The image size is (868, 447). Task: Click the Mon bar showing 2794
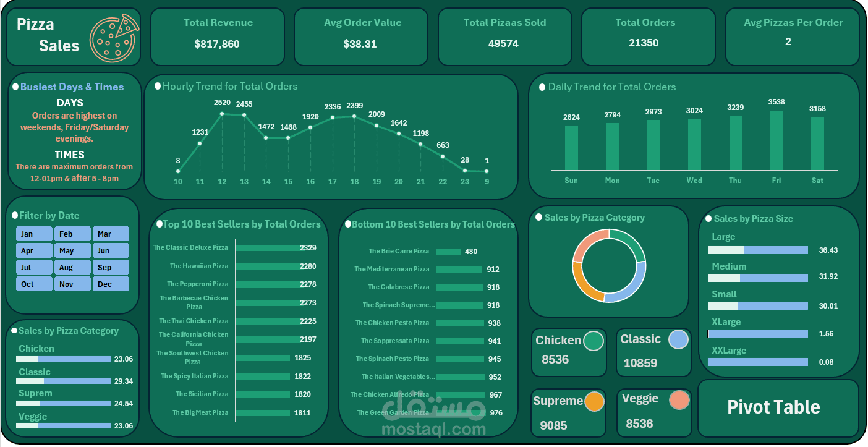612,147
